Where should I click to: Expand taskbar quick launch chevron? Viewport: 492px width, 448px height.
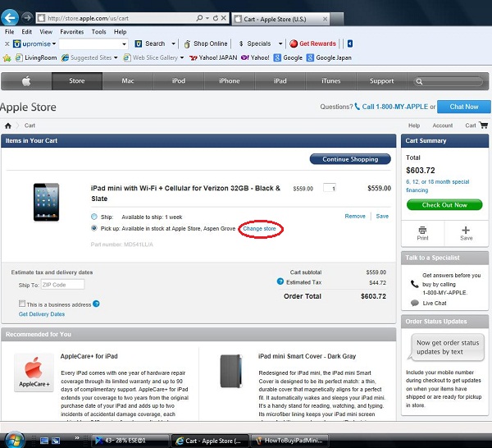coord(77,438)
